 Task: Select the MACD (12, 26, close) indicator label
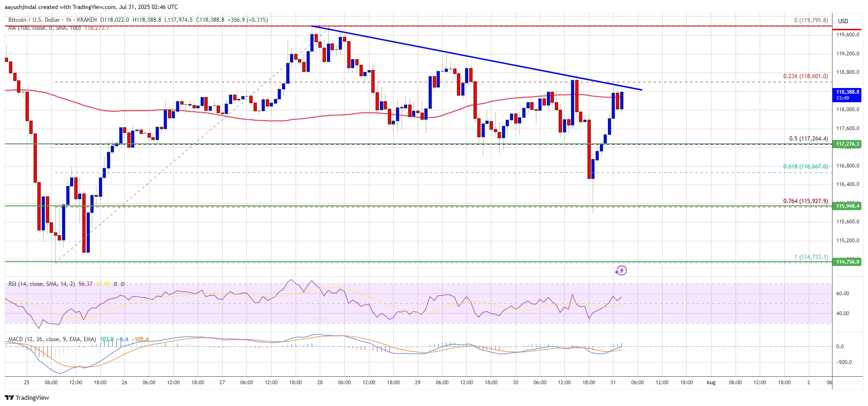(x=52, y=339)
